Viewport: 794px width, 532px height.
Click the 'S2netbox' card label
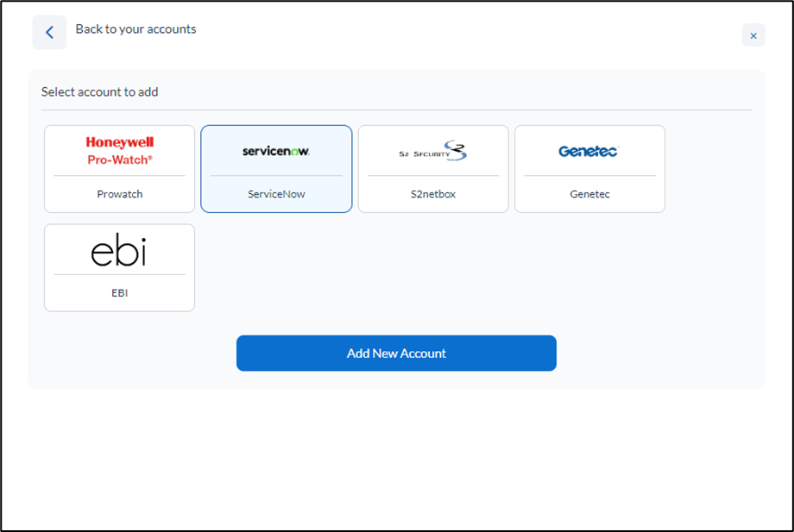[433, 194]
